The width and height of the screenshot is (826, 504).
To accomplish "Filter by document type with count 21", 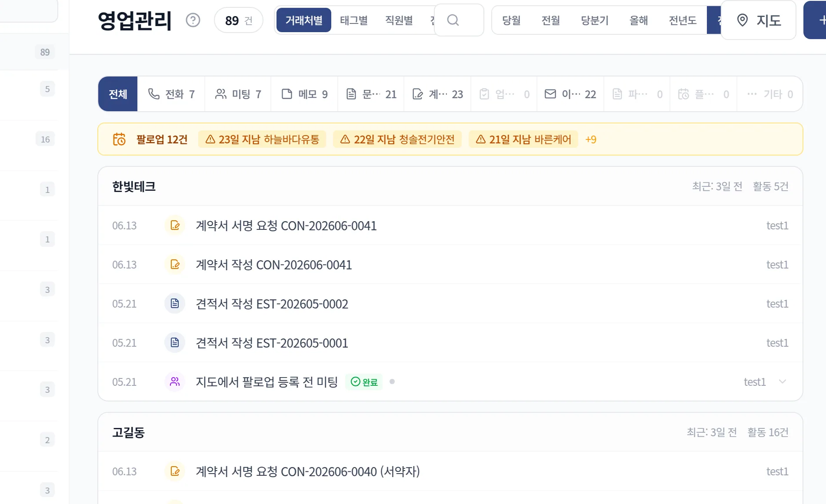I will pos(371,94).
